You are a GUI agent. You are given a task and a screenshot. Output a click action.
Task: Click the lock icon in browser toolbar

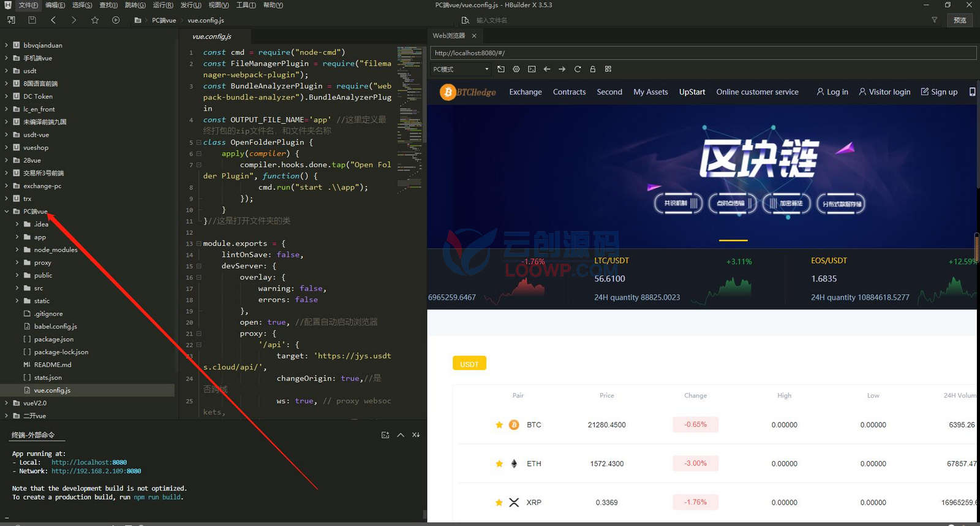pos(593,69)
